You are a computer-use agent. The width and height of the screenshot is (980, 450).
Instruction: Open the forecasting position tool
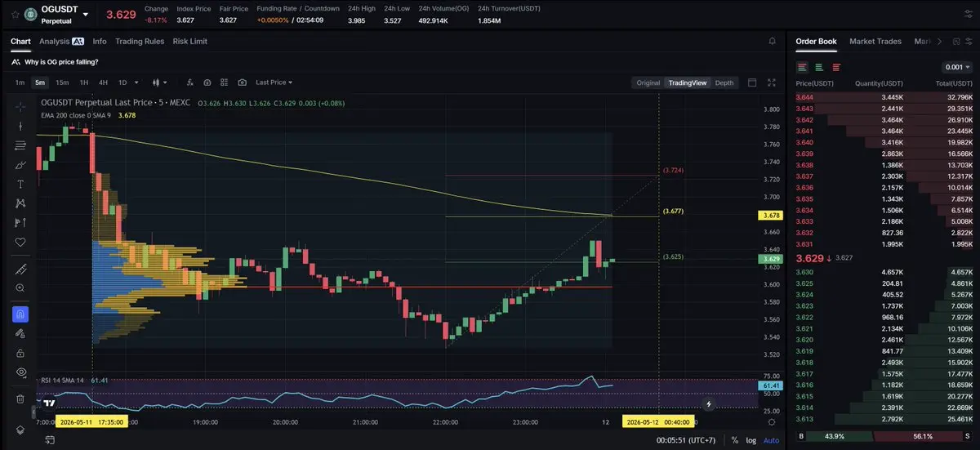[x=20, y=222]
